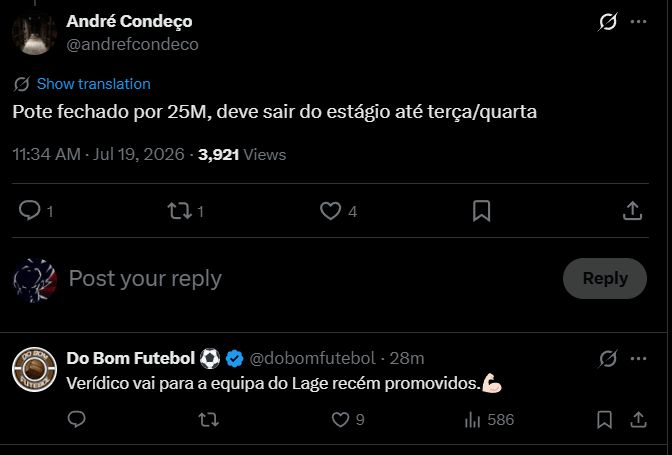This screenshot has height=455, width=672.
Task: Open Grok icon on André Condeço's post
Action: tap(608, 21)
